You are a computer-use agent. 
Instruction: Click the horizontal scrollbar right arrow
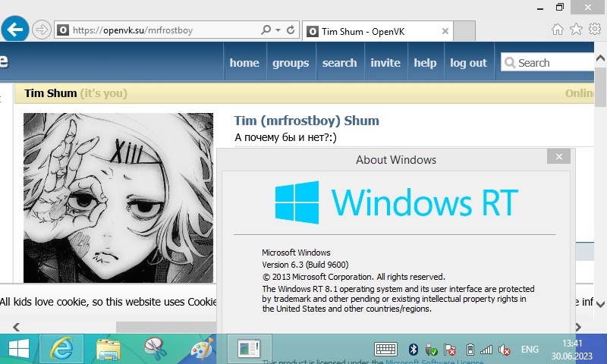[x=577, y=328]
